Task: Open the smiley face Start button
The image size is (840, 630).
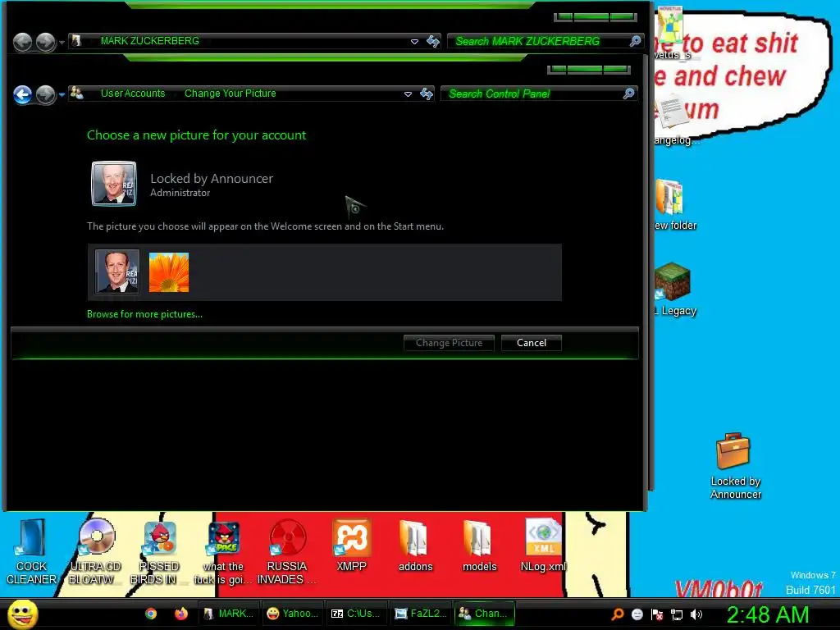Action: coord(22,614)
